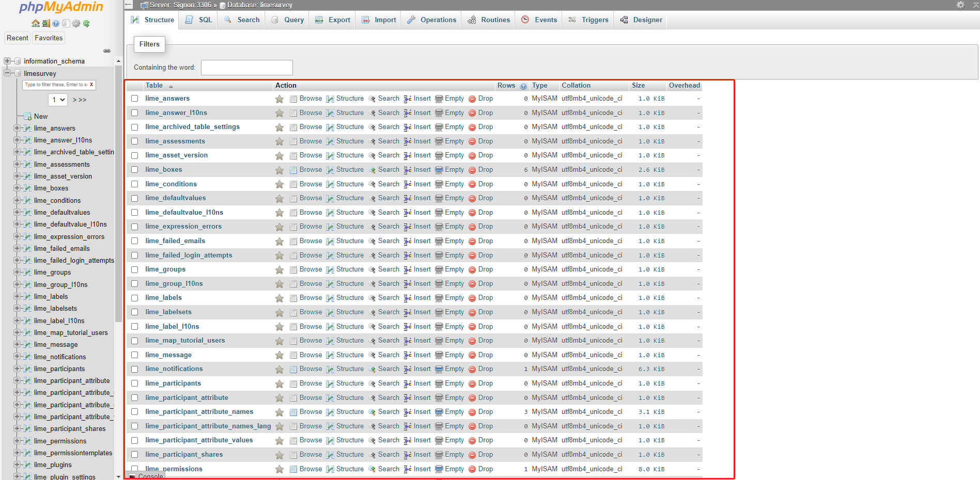
Task: Check the lime_labelsets row checkbox
Action: click(135, 312)
